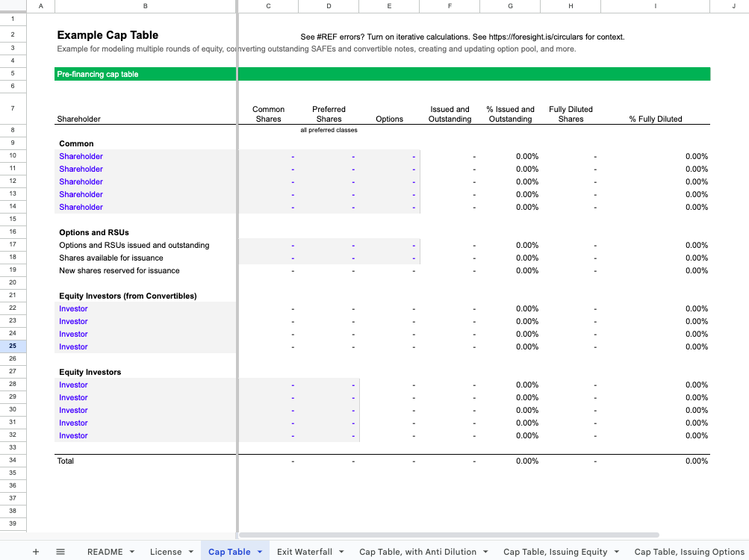This screenshot has height=560, width=749.
Task: Open Cap Table, with Anti Dilution tab menu arrow
Action: point(485,552)
